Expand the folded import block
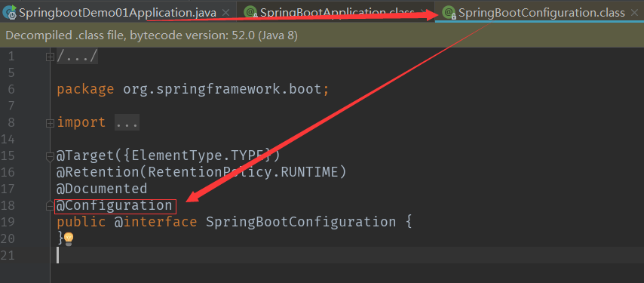Screen dimensions: 644x283 pos(50,123)
